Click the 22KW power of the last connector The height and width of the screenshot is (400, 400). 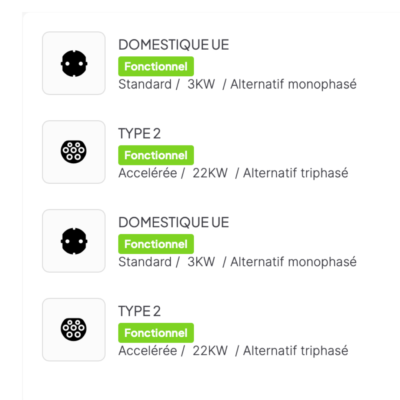pyautogui.click(x=210, y=351)
